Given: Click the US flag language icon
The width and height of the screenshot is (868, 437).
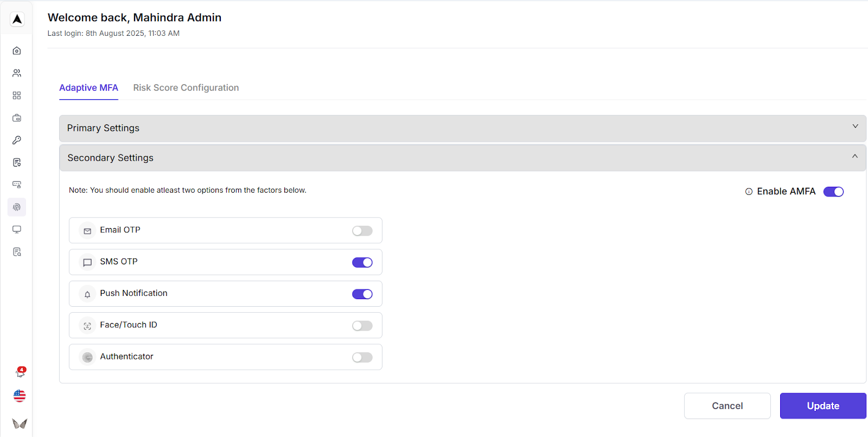Looking at the screenshot, I should (x=20, y=396).
